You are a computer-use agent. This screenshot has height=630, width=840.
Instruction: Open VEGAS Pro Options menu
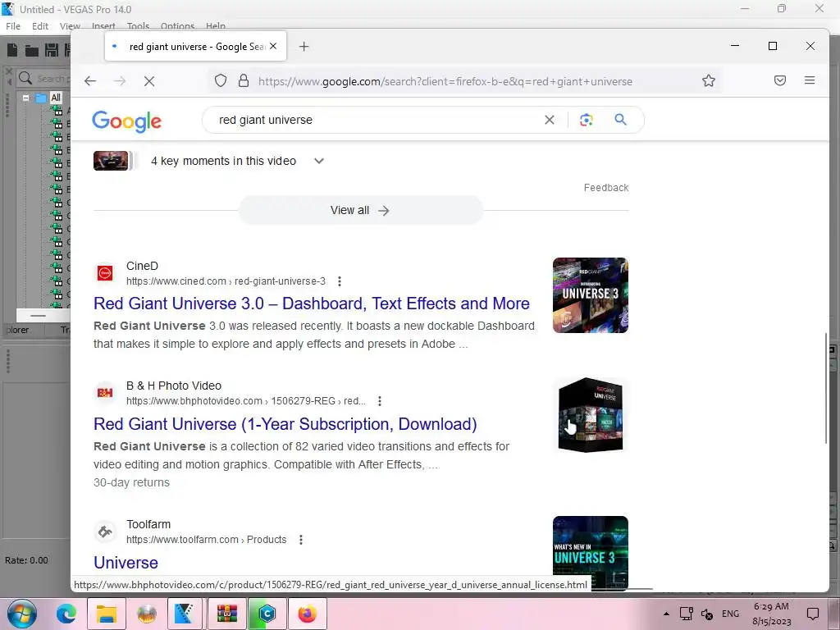click(x=177, y=26)
